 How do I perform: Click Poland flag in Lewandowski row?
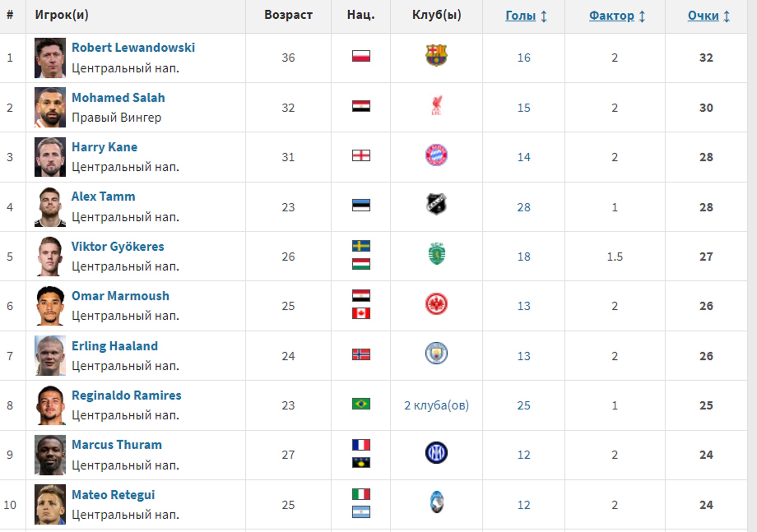361,56
